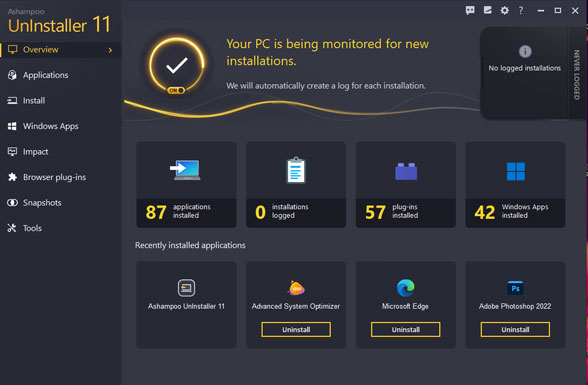Click the No logged installations text
The image size is (588, 385).
coord(525,68)
